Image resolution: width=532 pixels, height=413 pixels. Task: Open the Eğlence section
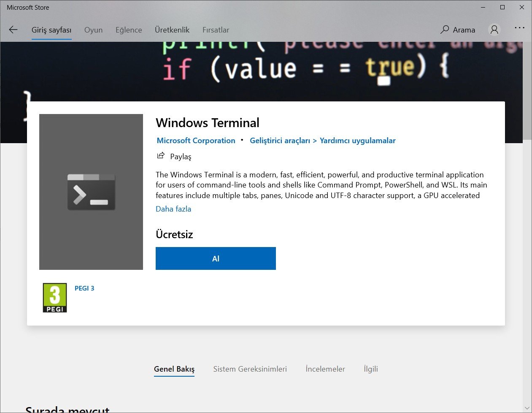click(128, 30)
